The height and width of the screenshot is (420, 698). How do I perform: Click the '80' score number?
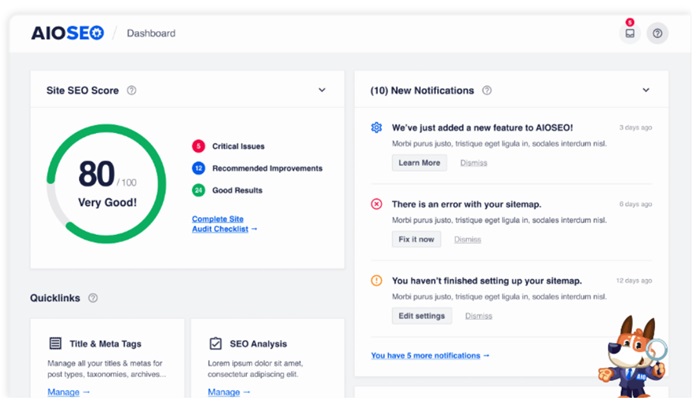point(97,174)
